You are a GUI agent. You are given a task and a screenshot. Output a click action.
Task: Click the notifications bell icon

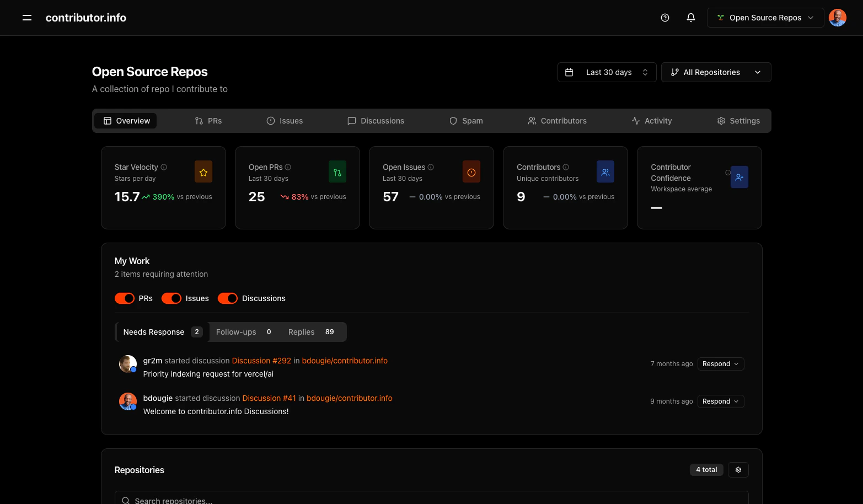pyautogui.click(x=690, y=17)
